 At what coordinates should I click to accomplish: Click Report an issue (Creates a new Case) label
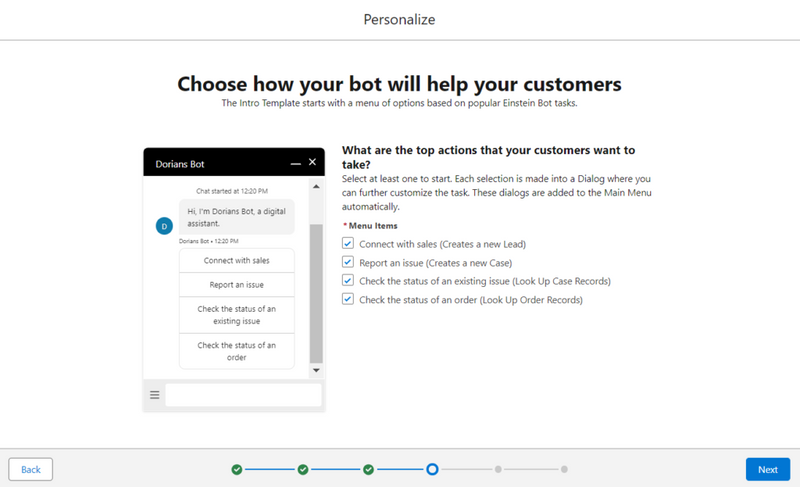(x=436, y=263)
